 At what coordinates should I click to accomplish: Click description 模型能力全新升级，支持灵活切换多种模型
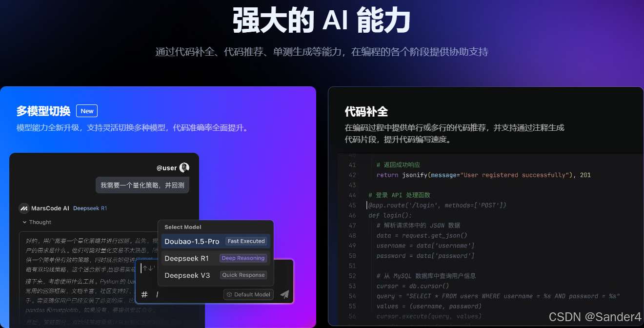pyautogui.click(x=133, y=128)
